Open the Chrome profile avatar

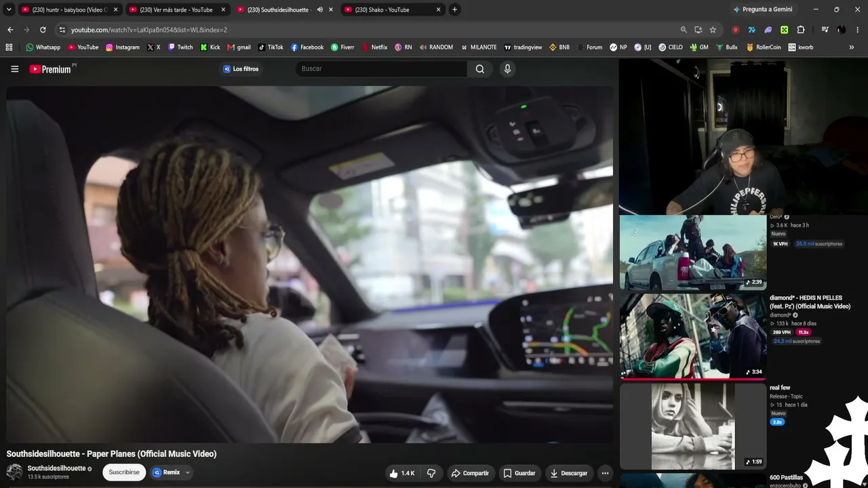click(841, 30)
